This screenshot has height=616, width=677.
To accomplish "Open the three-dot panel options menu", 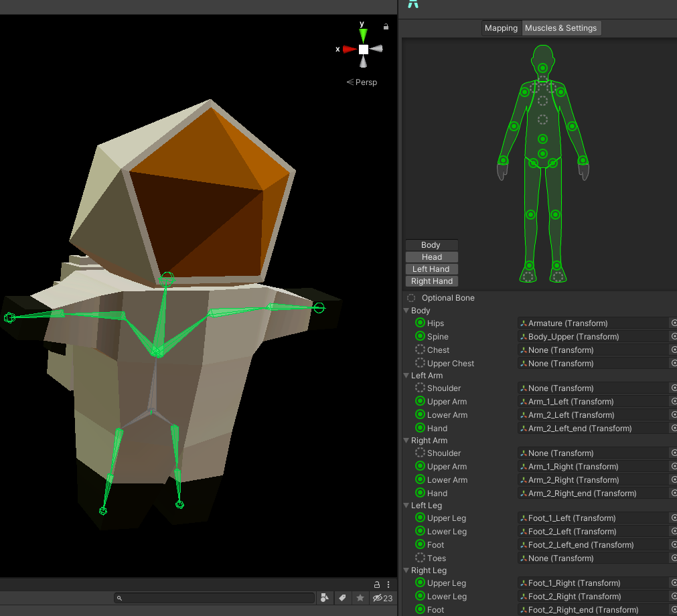I will point(388,585).
